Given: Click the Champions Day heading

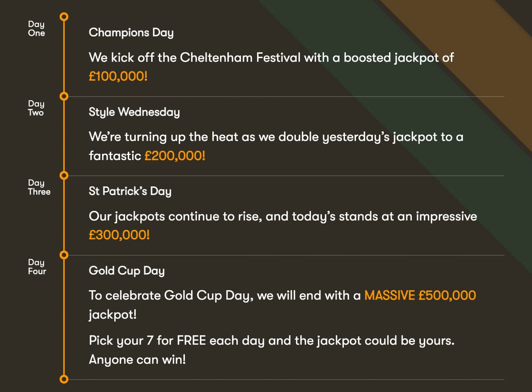Looking at the screenshot, I should [x=131, y=33].
